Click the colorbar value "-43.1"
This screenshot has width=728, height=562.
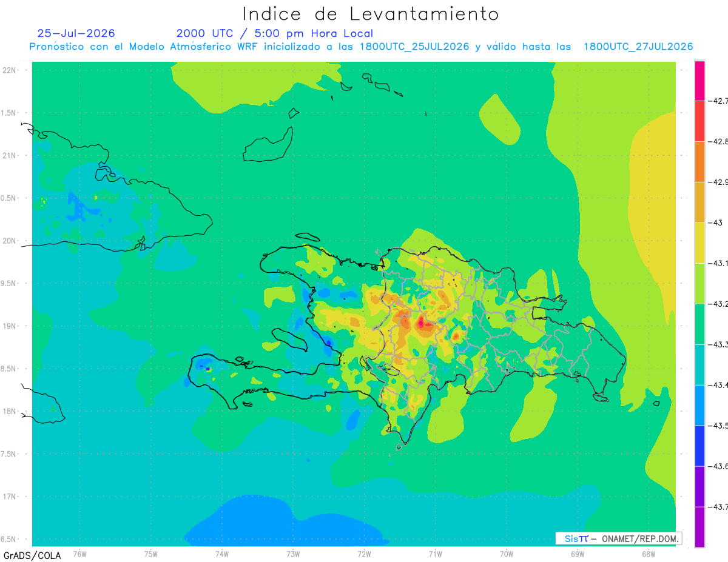718,263
